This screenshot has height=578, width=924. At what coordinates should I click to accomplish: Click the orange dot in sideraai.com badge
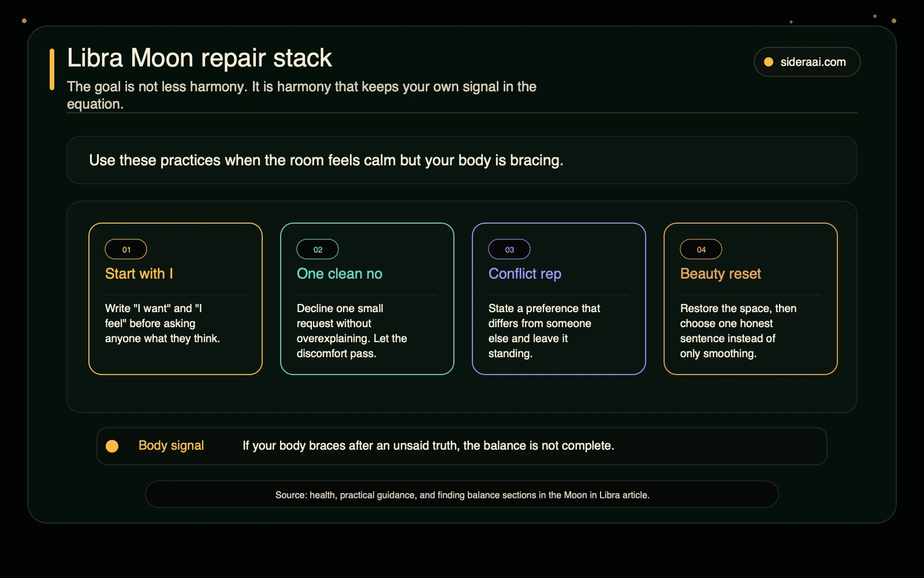tap(769, 62)
